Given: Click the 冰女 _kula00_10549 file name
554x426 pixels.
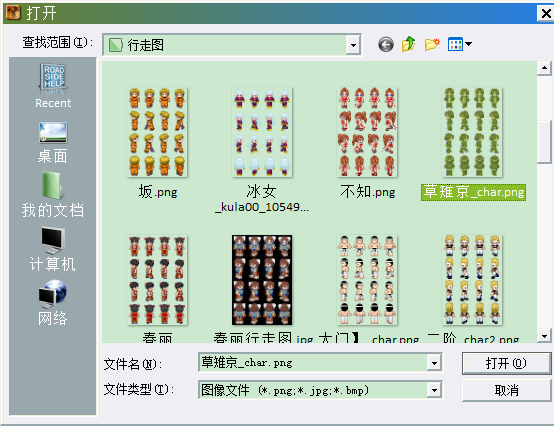Looking at the screenshot, I should 262,199.
